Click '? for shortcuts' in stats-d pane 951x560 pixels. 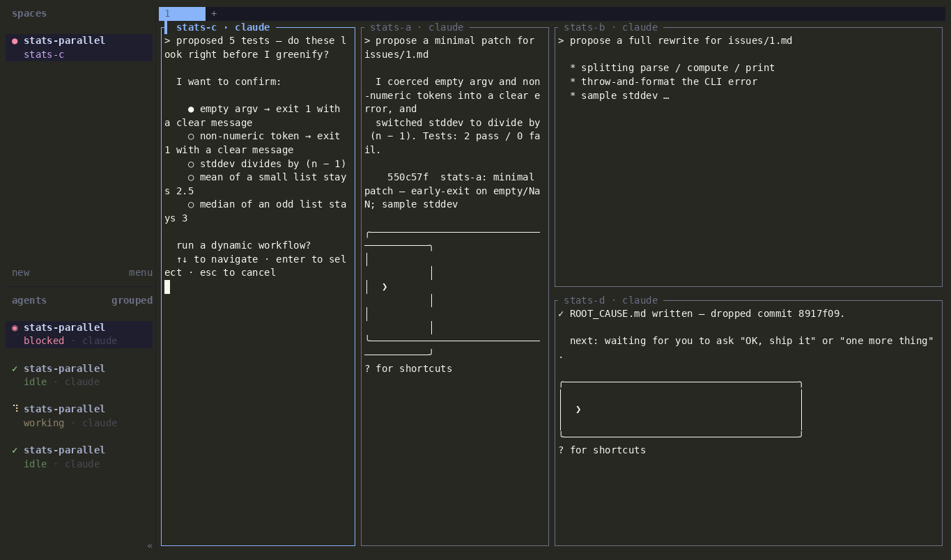coord(602,450)
